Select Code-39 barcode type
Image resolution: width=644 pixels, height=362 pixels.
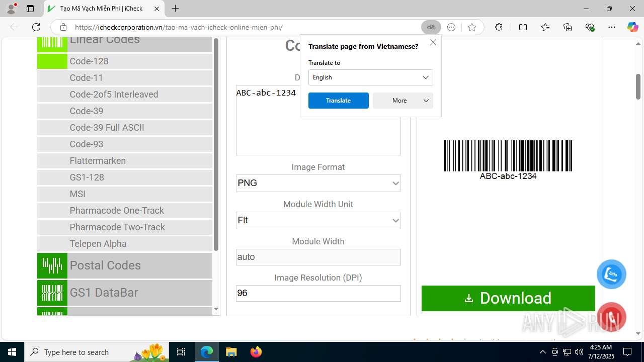click(125, 111)
